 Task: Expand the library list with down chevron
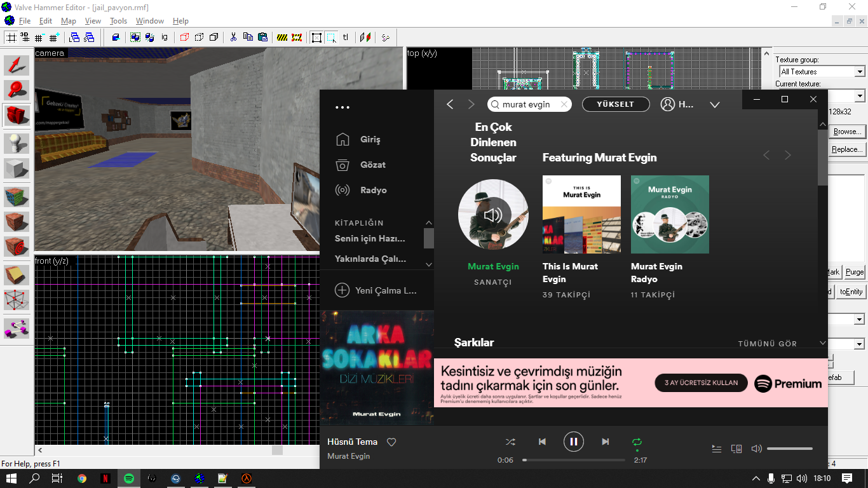[429, 264]
